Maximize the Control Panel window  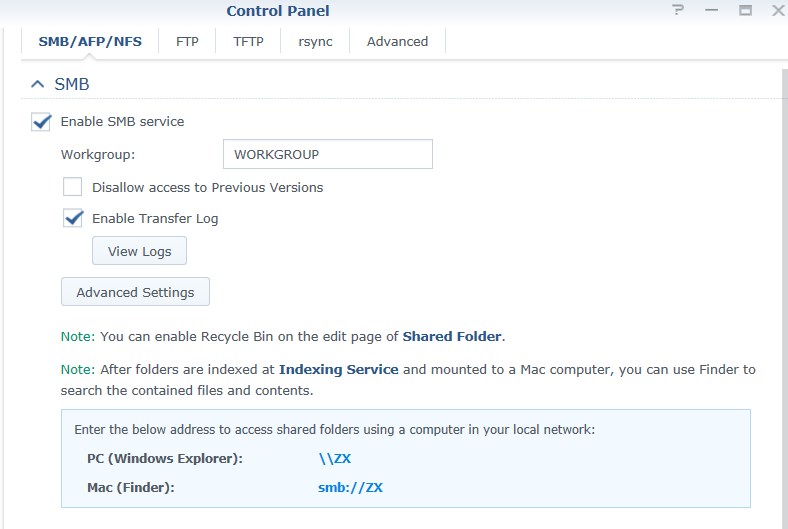[745, 10]
